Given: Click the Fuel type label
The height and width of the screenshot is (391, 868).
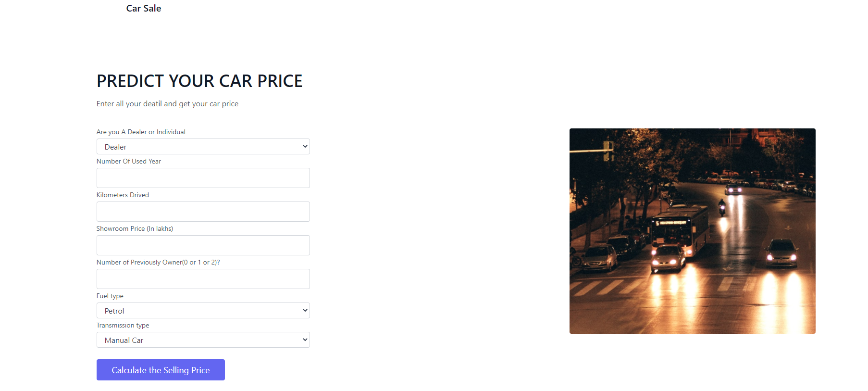Looking at the screenshot, I should coord(110,296).
